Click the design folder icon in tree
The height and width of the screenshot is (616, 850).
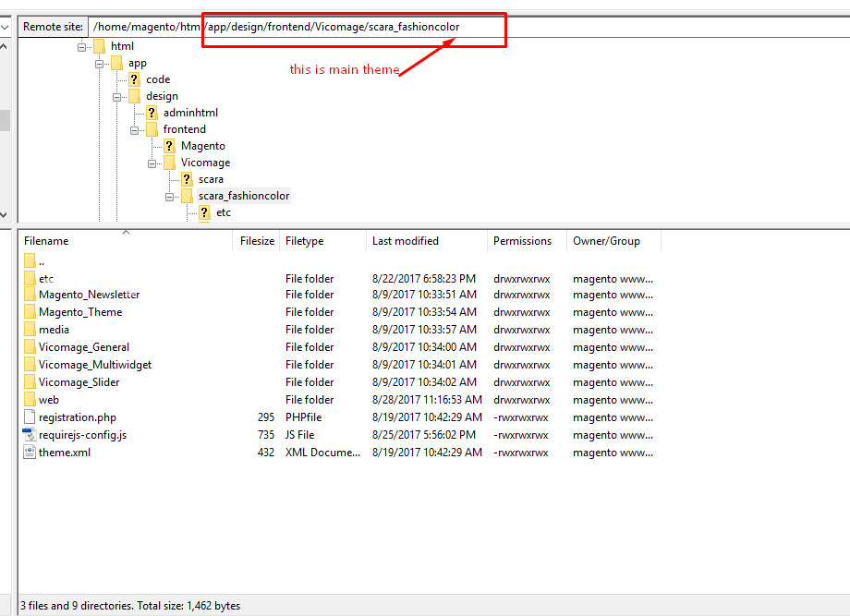pyautogui.click(x=135, y=96)
